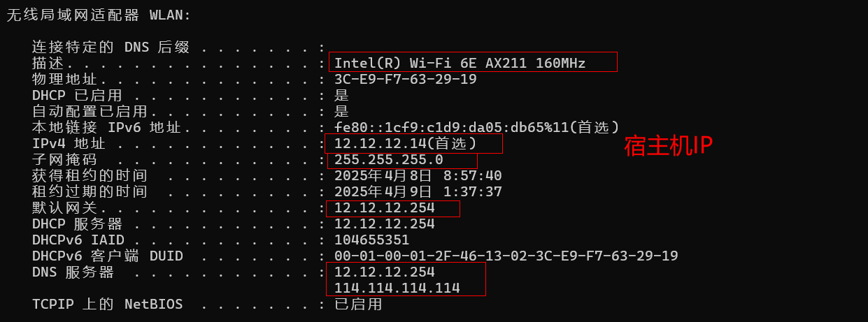Click the red 宿主机IP annotation
The height and width of the screenshot is (322, 868).
pyautogui.click(x=668, y=146)
